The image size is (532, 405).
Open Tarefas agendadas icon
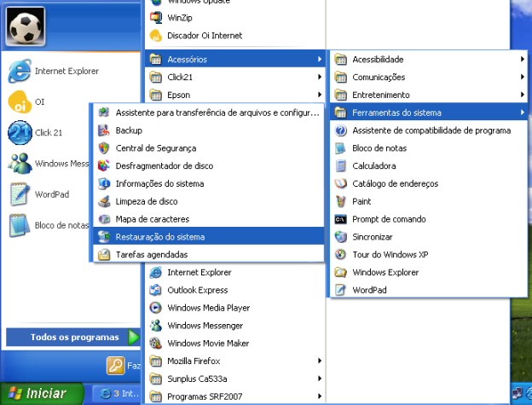(104, 254)
